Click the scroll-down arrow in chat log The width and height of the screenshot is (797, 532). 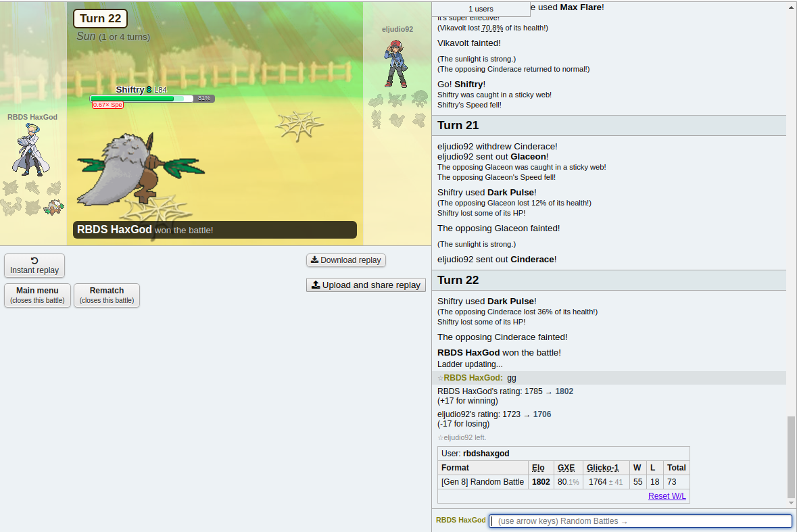click(x=791, y=502)
